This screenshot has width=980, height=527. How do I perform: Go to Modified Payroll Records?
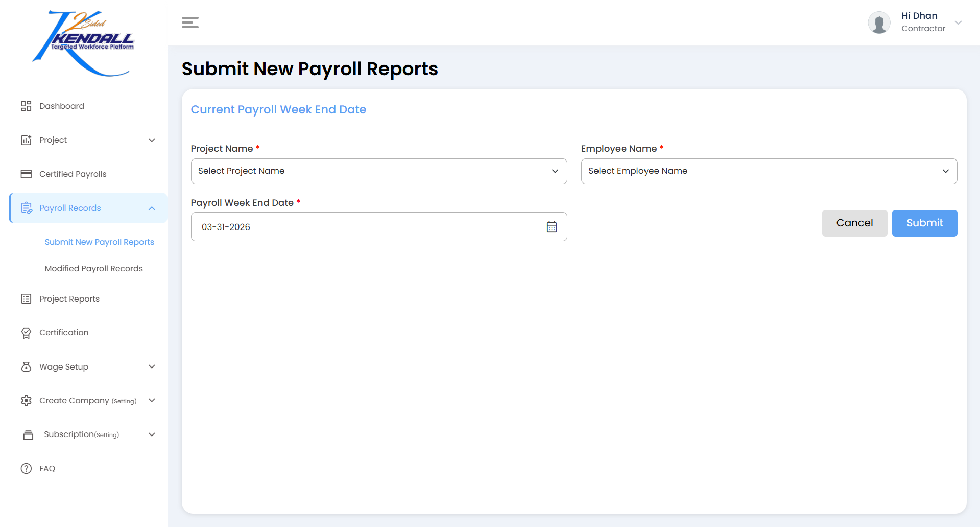(x=93, y=268)
